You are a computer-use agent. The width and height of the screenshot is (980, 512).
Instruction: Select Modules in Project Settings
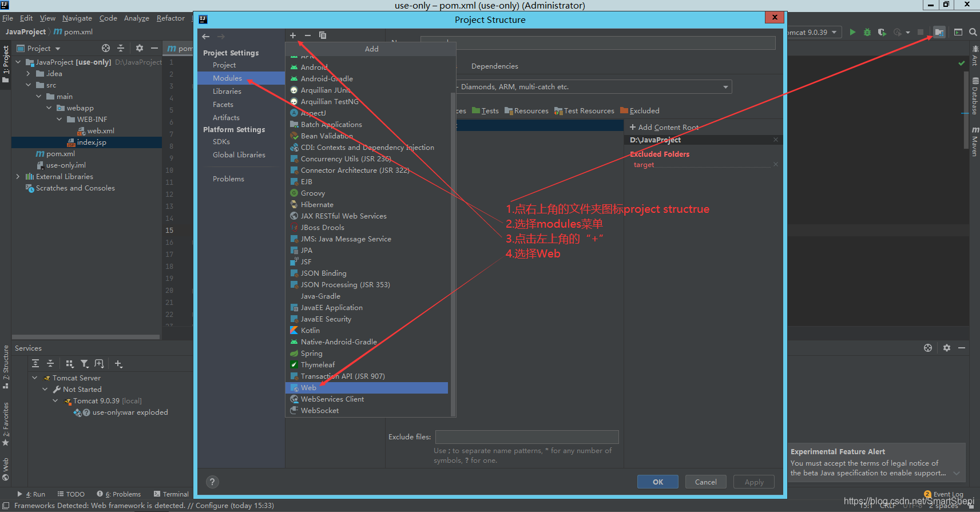(x=241, y=78)
